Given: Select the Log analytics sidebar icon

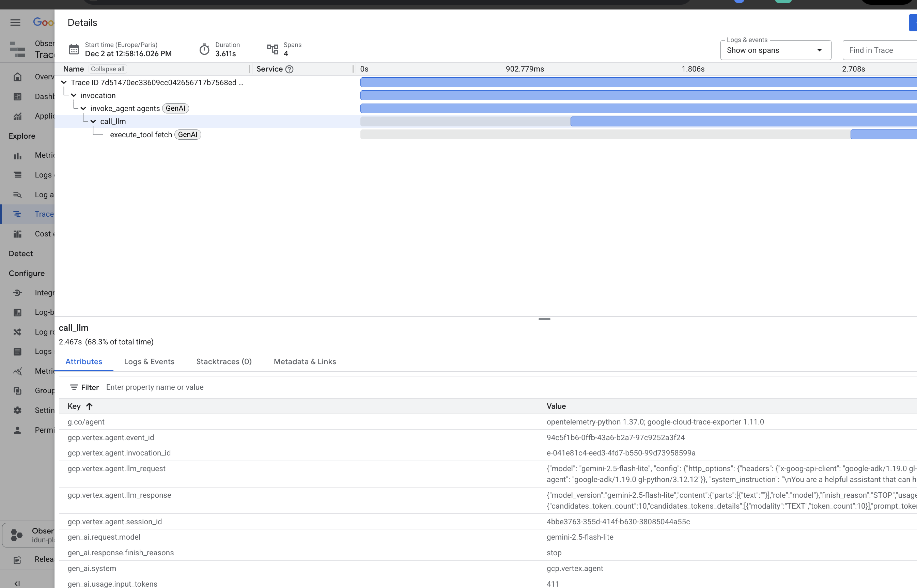Looking at the screenshot, I should 18,194.
